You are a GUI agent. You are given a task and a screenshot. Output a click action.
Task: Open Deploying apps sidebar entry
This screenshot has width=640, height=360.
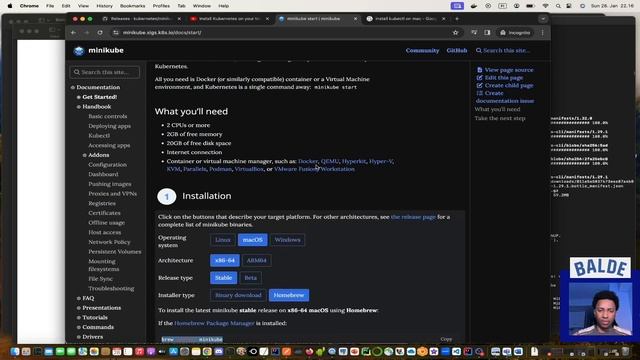109,126
